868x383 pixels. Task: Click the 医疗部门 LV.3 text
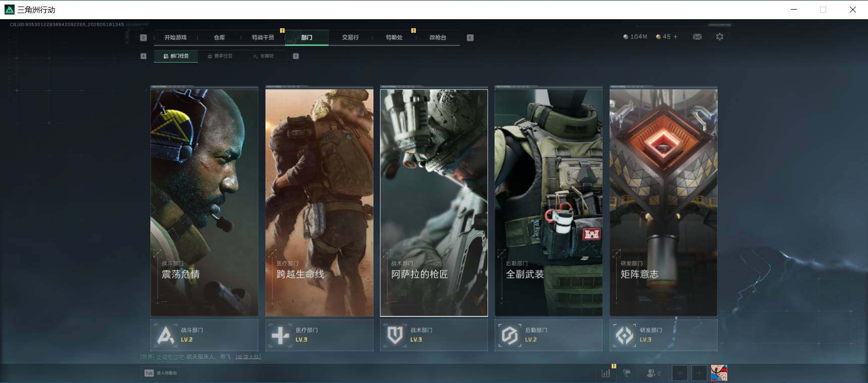tap(301, 340)
